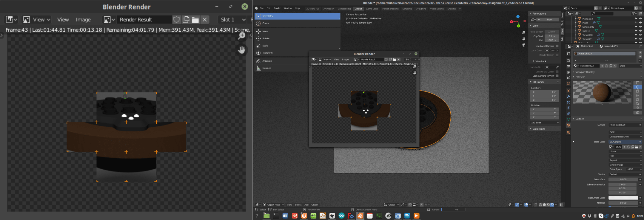This screenshot has height=220, width=644.
Task: Toggle Render Region checkbox
Action: pyautogui.click(x=557, y=55)
